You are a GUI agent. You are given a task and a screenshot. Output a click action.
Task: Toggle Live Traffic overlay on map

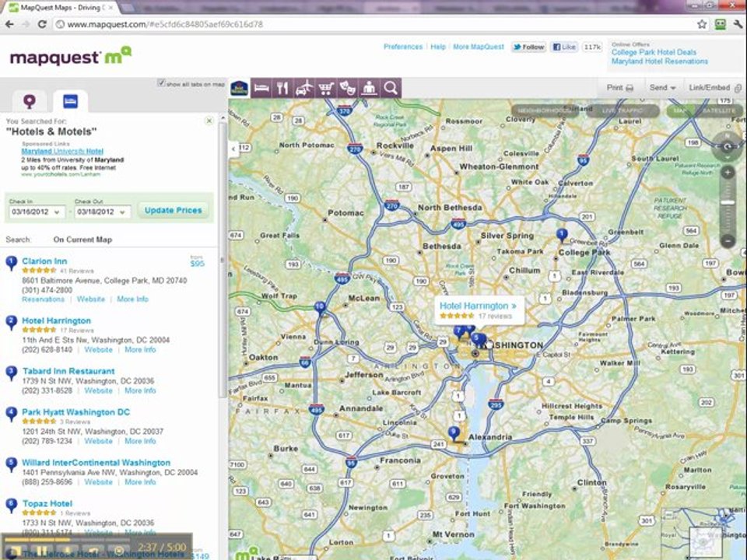coord(622,110)
